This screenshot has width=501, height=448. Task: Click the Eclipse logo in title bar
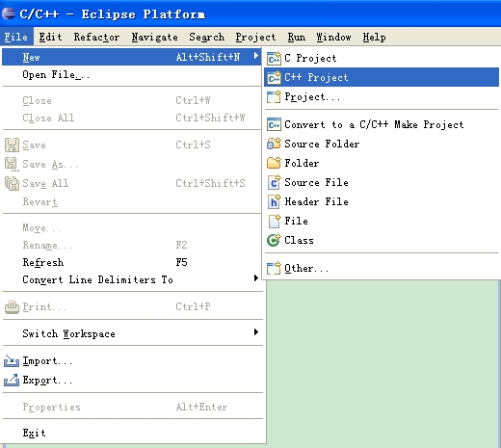pyautogui.click(x=9, y=13)
